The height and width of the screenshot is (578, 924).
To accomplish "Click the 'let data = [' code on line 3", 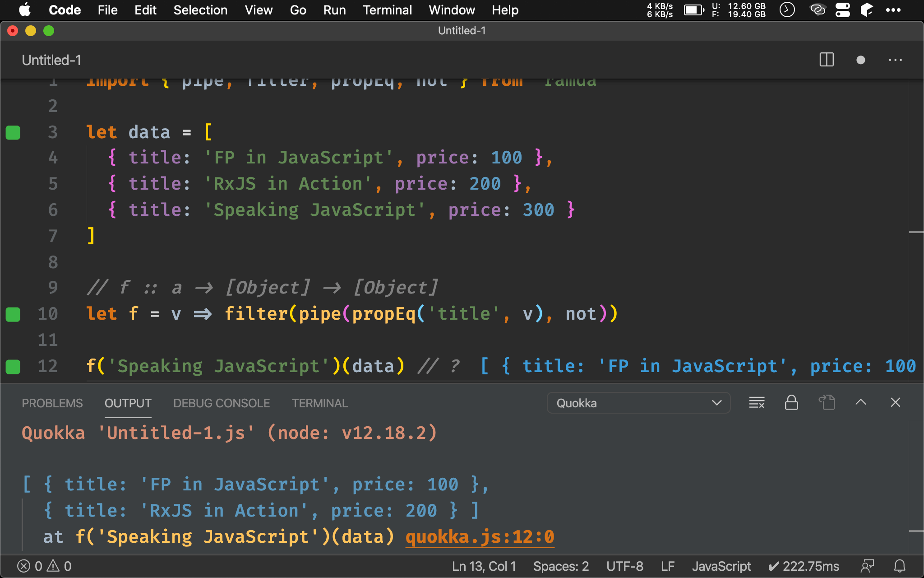I will [x=149, y=132].
